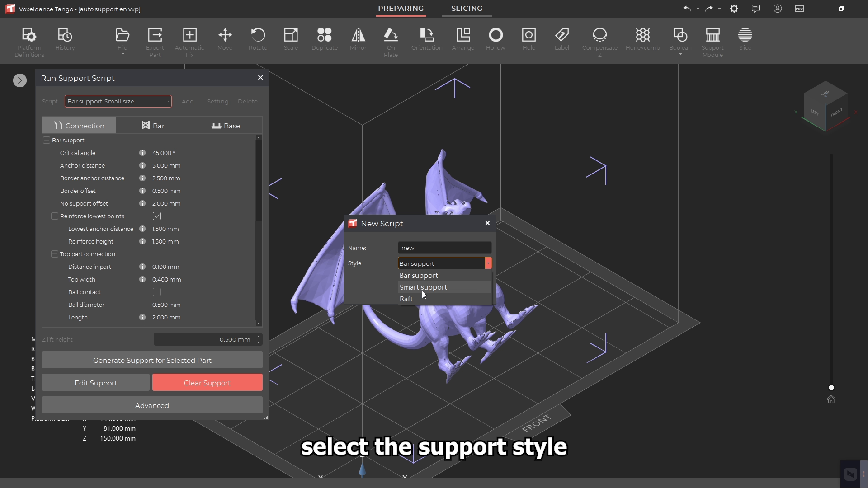Switch to the Bar tab
The width and height of the screenshot is (868, 488).
click(x=153, y=126)
